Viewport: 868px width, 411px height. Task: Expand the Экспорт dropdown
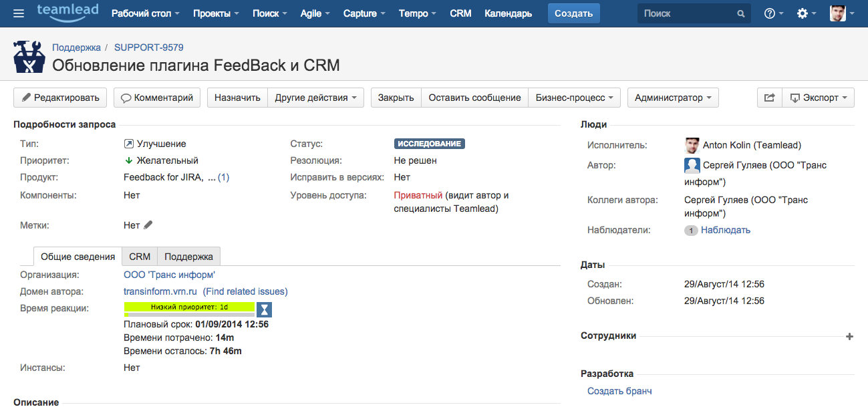coord(818,98)
